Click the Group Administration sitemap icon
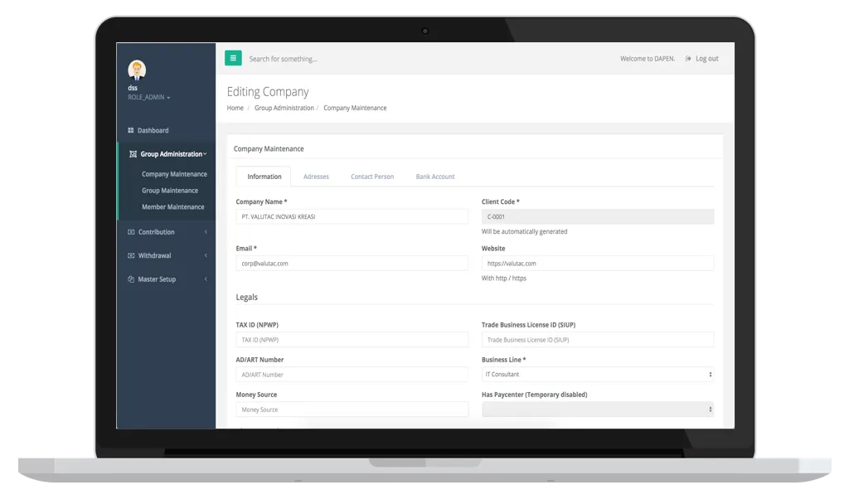The width and height of the screenshot is (849, 504). [x=133, y=154]
